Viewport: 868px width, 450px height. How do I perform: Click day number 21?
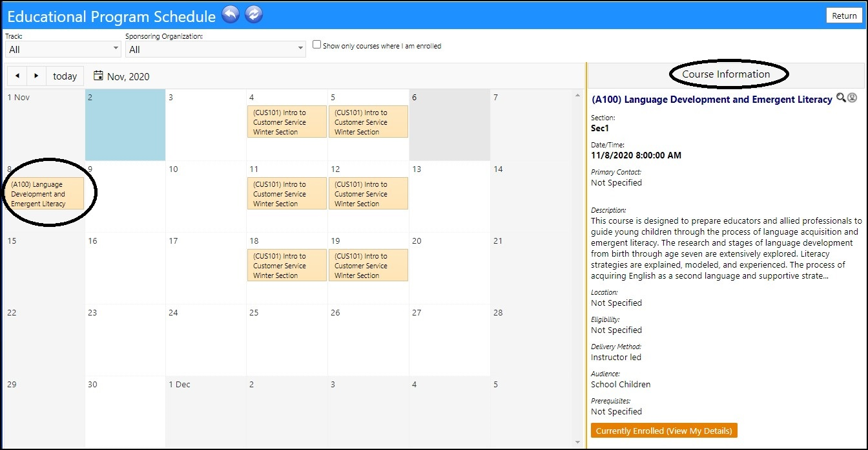coord(498,241)
